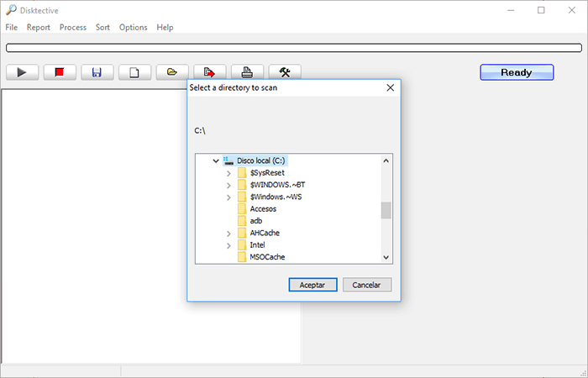Screen dimensions: 588x378
Task: Choose the Accesos folder
Action: click(x=263, y=209)
